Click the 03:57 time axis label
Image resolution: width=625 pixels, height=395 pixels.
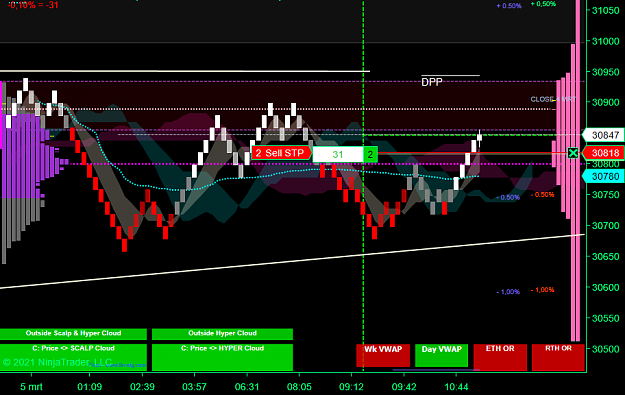coord(195,387)
